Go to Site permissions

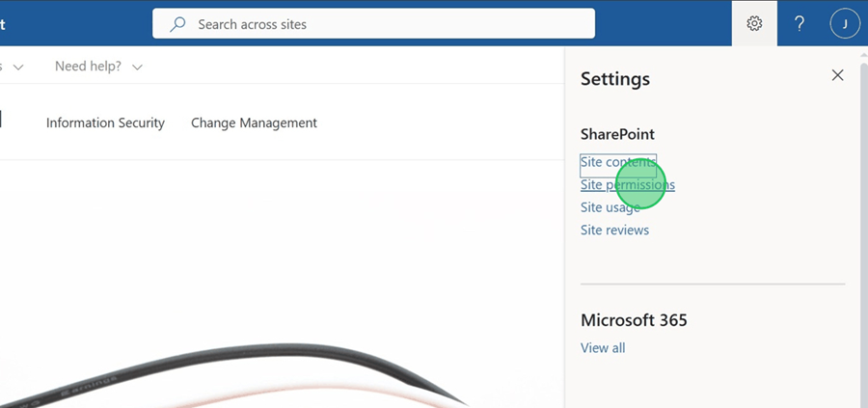coord(627,185)
